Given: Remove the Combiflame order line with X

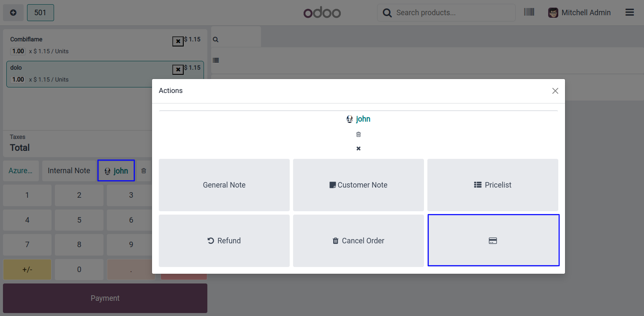Looking at the screenshot, I should pyautogui.click(x=178, y=41).
